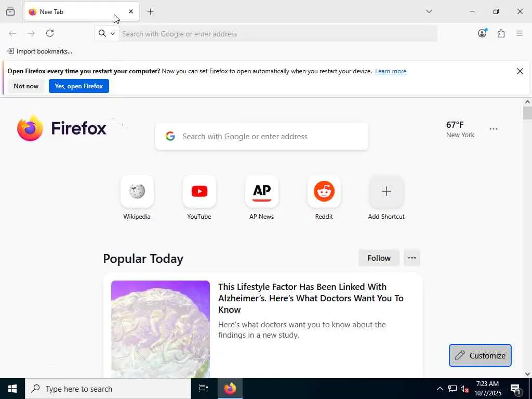Click Import bookmarks in bookmarks toolbar
This screenshot has height=399, width=532.
tap(39, 51)
